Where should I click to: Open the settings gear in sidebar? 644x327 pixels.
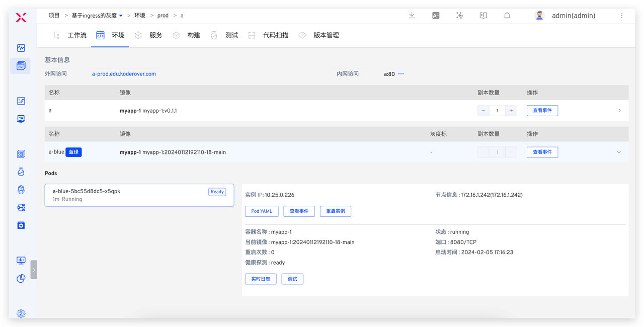point(21,313)
